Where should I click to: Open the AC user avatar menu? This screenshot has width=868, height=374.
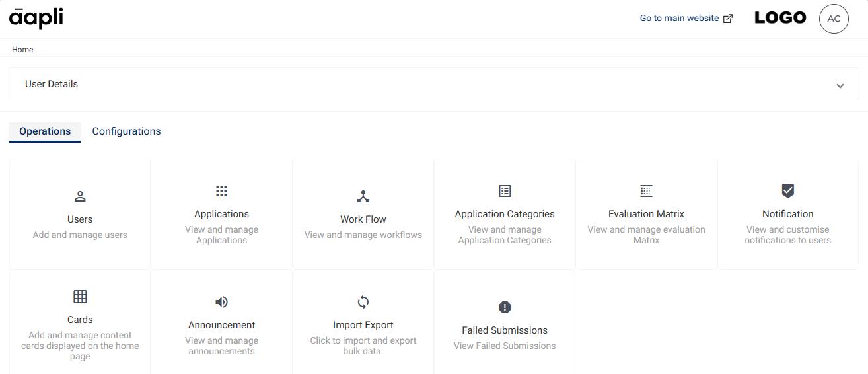click(x=834, y=19)
